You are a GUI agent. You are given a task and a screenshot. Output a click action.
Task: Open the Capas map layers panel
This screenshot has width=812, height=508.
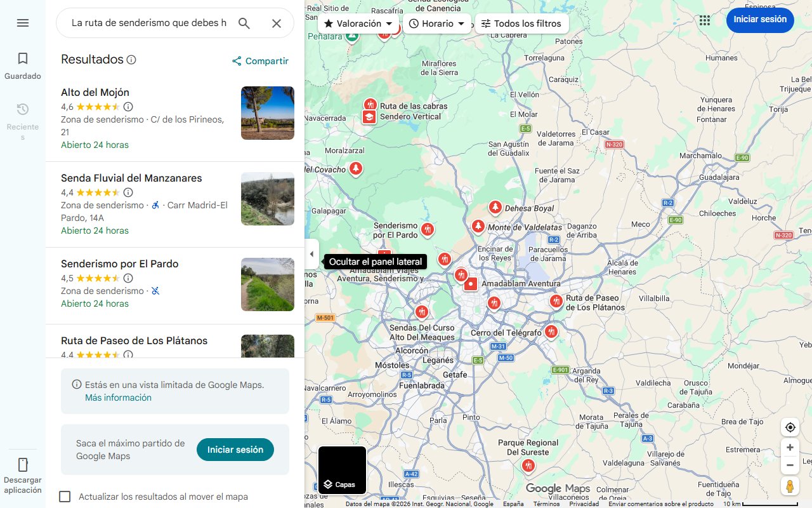point(341,470)
